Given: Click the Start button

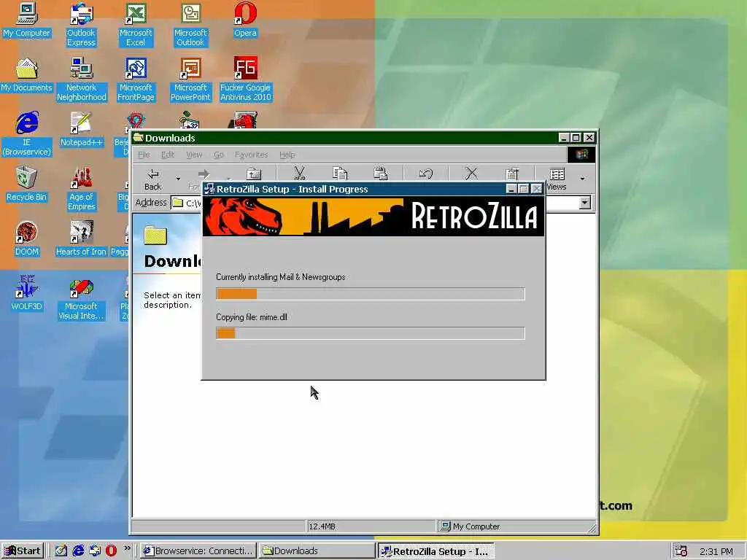Looking at the screenshot, I should pos(23,551).
